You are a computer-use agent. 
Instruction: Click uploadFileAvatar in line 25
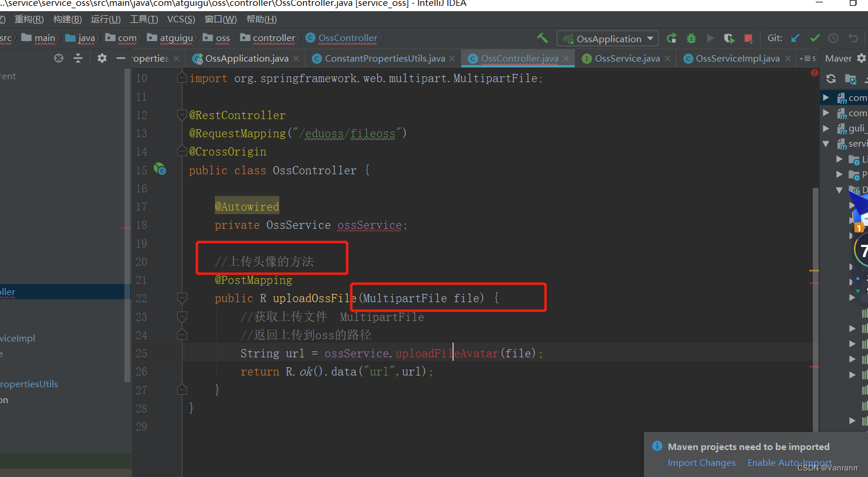pos(447,353)
